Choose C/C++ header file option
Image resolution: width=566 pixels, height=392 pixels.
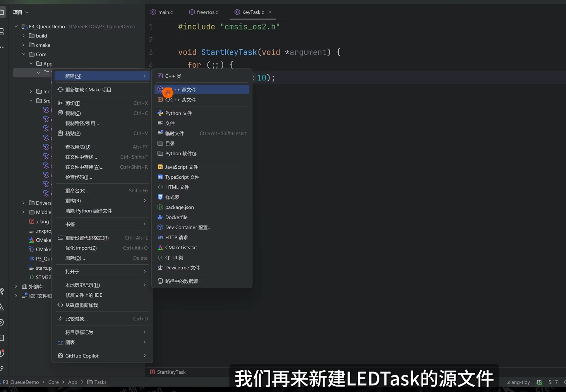click(x=202, y=99)
